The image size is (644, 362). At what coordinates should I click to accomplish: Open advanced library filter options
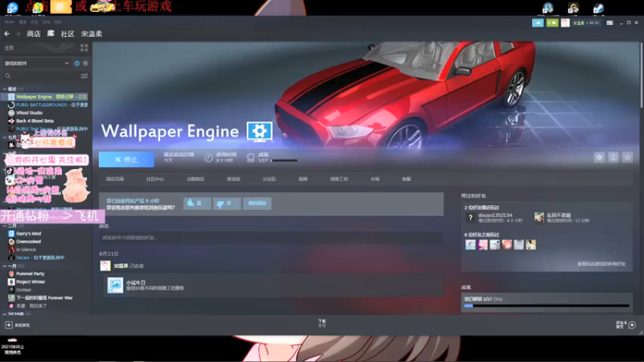(85, 76)
